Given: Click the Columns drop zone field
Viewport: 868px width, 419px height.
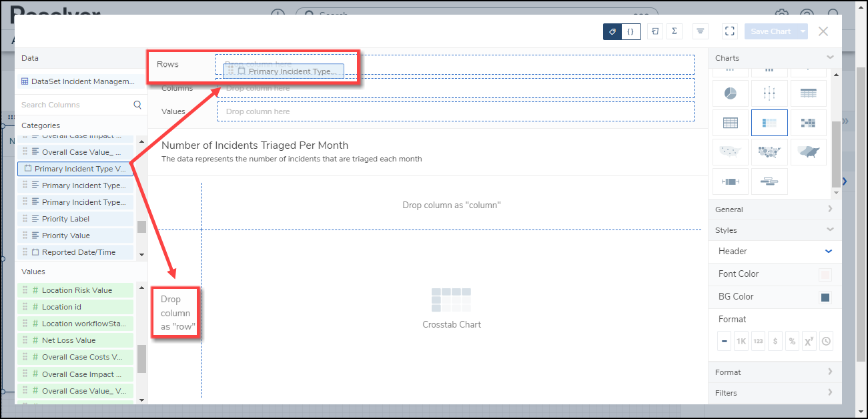Looking at the screenshot, I should pyautogui.click(x=456, y=88).
